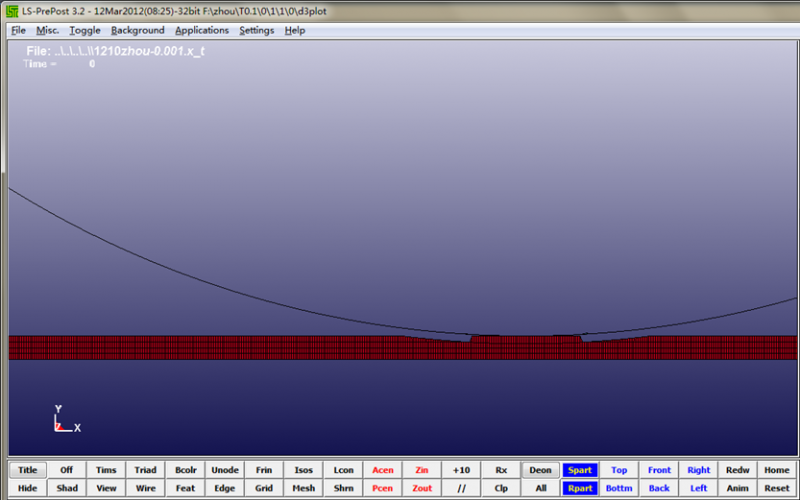Screen dimensions: 800x500
Task: Switch to Right view
Action: click(x=698, y=470)
